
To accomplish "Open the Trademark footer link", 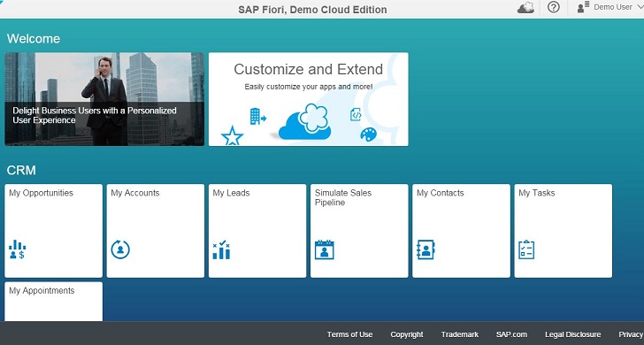I will [460, 334].
